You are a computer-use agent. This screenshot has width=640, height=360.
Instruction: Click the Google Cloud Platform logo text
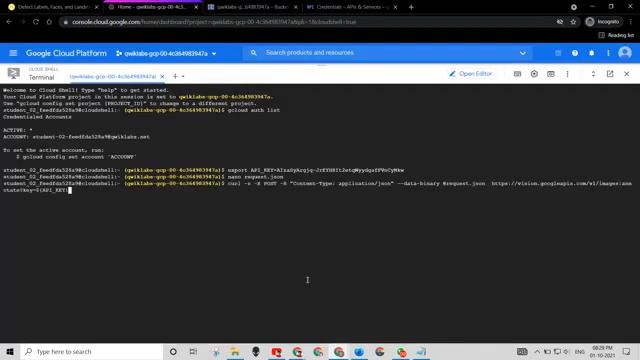[66, 53]
